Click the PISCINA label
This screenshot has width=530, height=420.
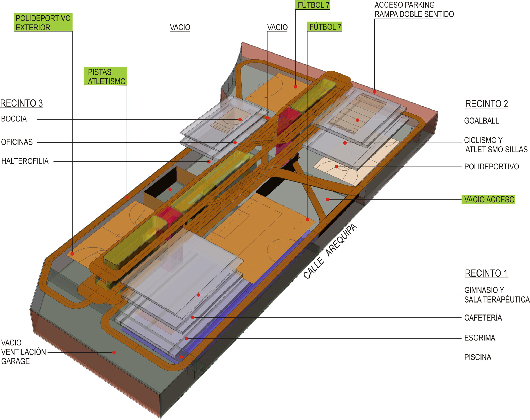coord(478,357)
